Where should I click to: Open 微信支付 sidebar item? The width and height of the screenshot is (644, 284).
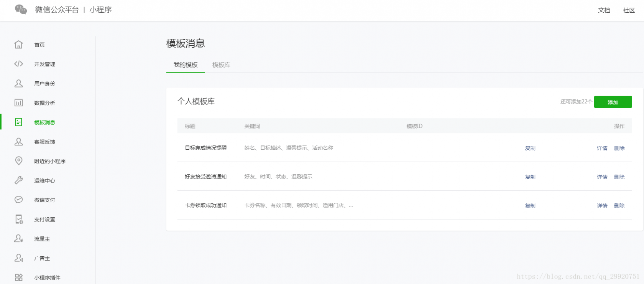click(x=44, y=200)
